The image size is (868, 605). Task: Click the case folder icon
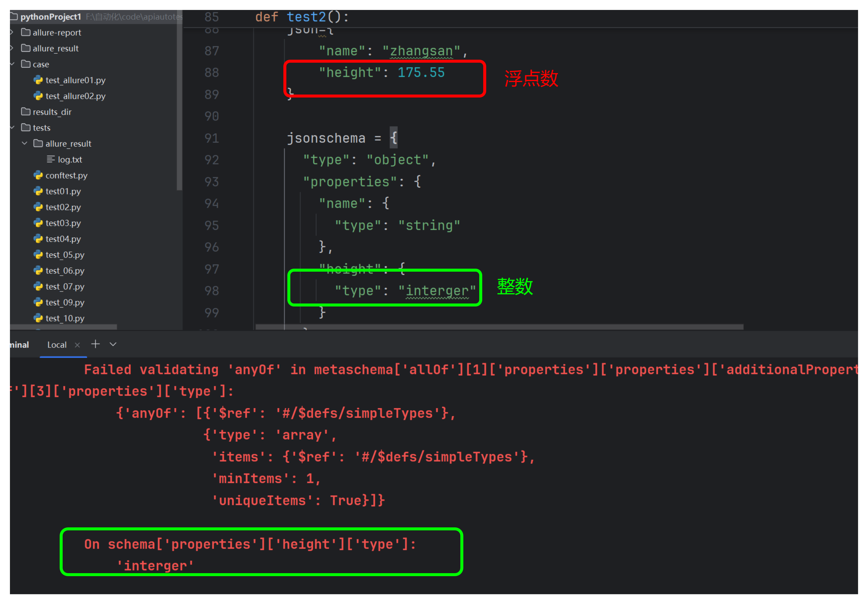click(26, 64)
